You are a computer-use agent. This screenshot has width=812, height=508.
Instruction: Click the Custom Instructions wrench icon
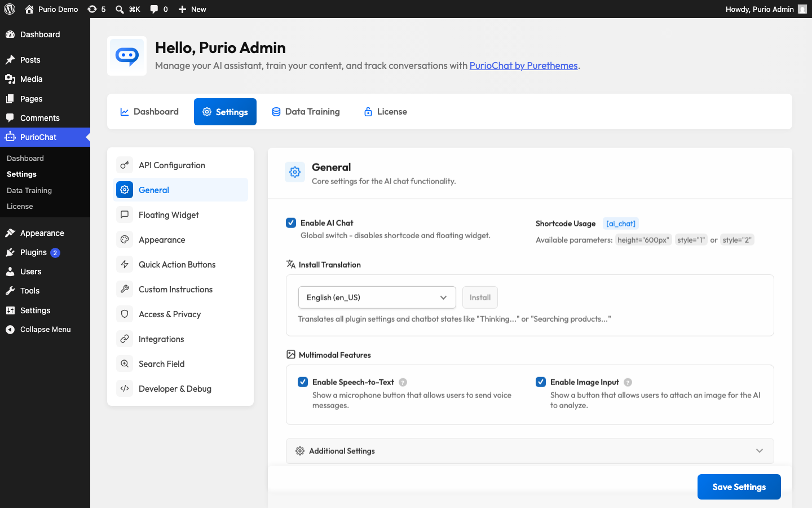click(x=125, y=289)
